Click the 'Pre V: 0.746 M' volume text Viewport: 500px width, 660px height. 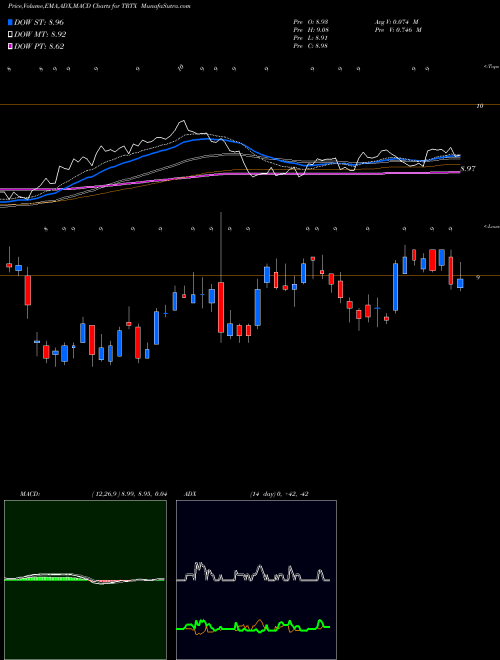(398, 30)
